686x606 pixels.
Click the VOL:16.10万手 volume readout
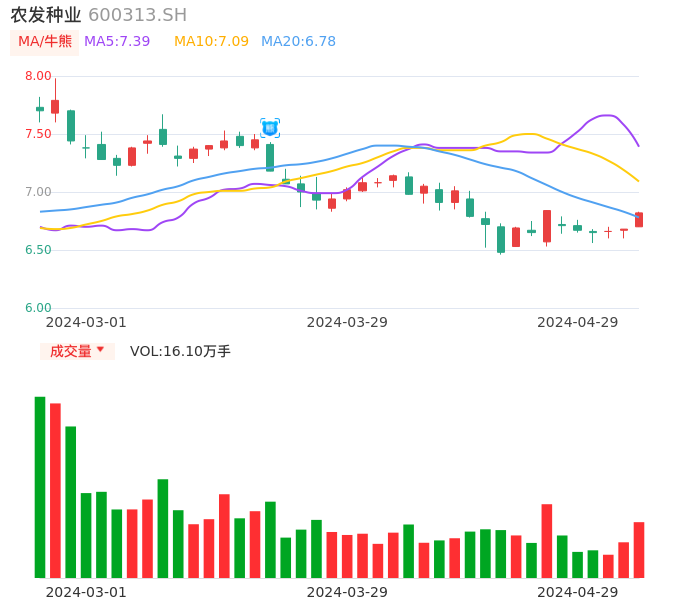(x=180, y=351)
